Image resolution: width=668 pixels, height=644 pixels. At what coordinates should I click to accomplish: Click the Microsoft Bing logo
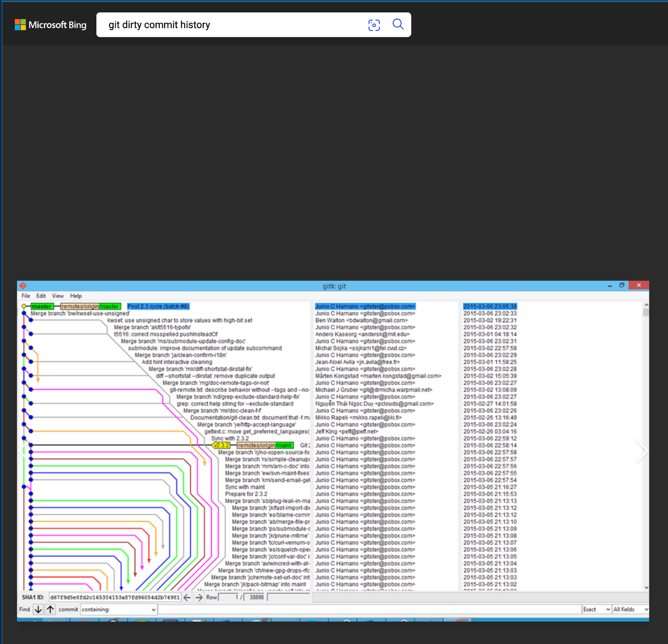(51, 25)
